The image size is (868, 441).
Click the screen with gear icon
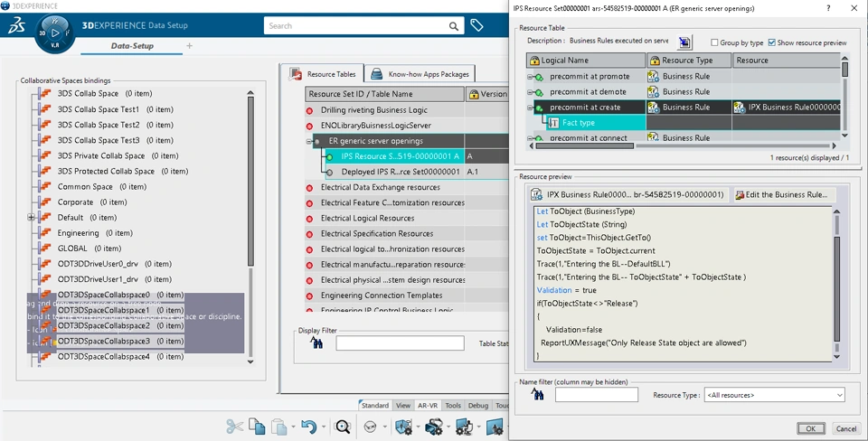pyautogui.click(x=494, y=426)
